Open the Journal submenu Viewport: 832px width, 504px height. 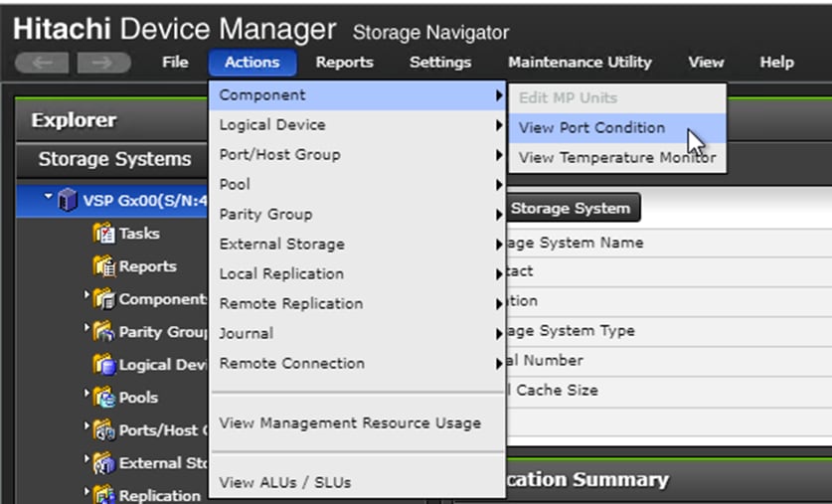coord(358,333)
